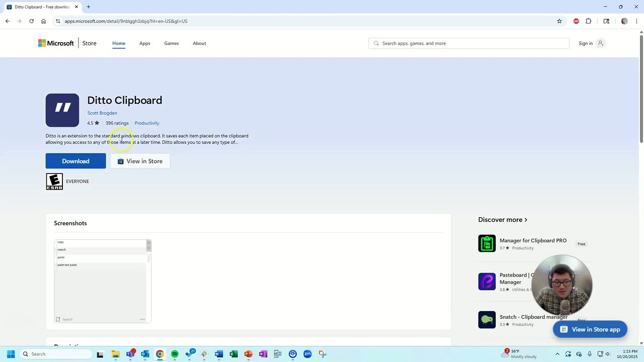Click the purple Pasteboard Clipboard Manager icon
The width and height of the screenshot is (644, 362).
[x=487, y=282]
